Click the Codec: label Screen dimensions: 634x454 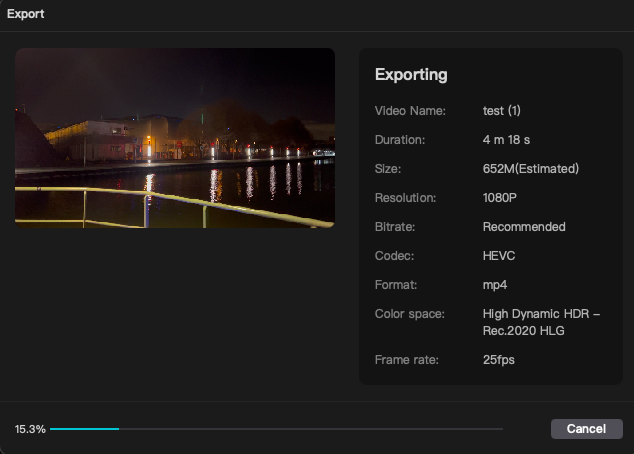pyautogui.click(x=394, y=256)
